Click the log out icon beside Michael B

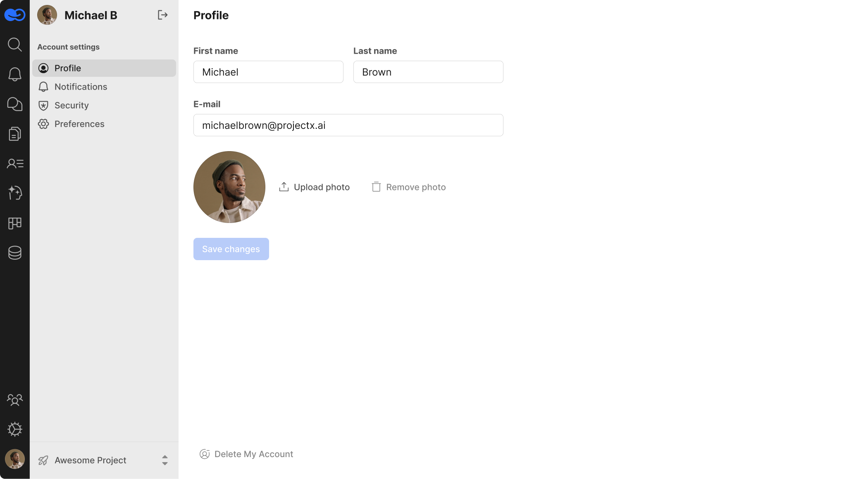pos(162,15)
